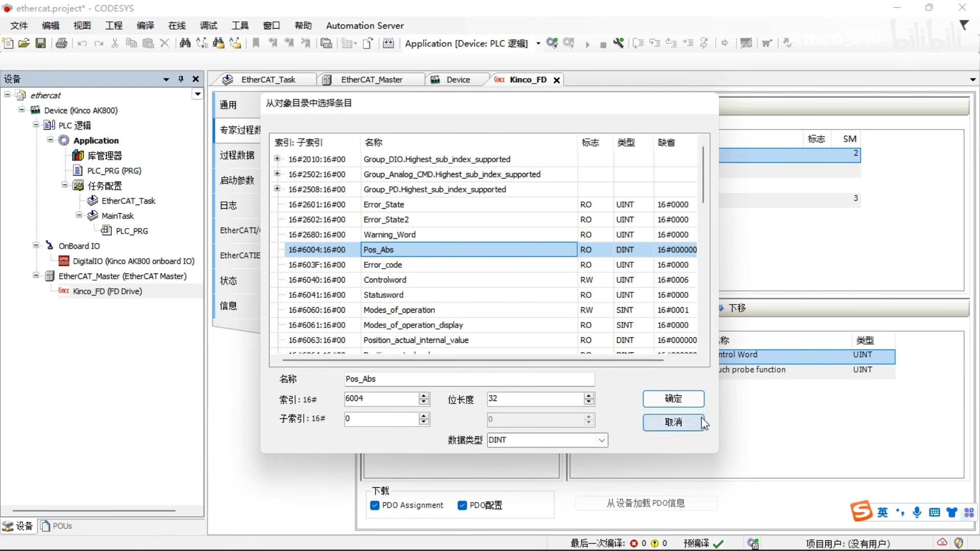Click the Step Out debug icon
The height and width of the screenshot is (551, 980).
(672, 43)
